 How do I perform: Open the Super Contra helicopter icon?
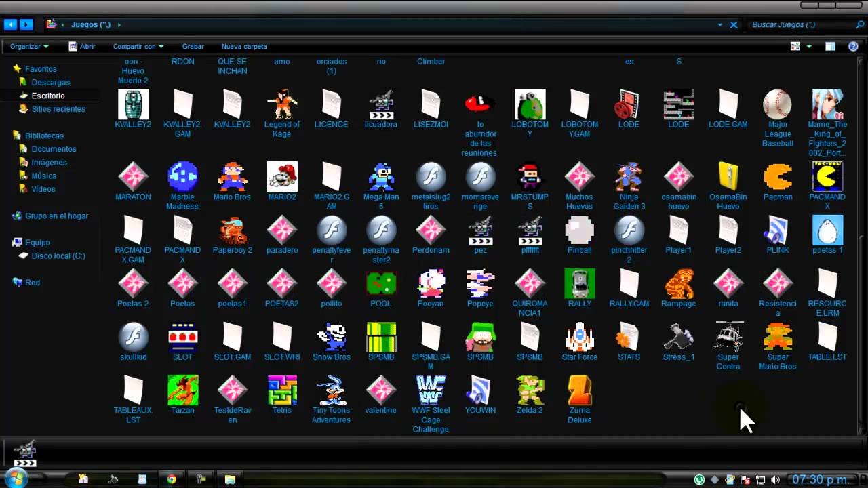click(728, 337)
